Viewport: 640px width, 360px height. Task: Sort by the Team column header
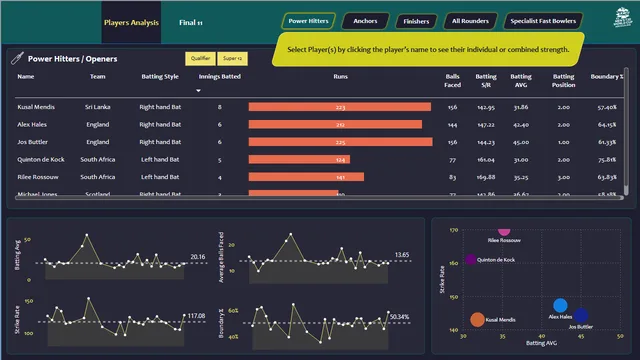[98, 76]
